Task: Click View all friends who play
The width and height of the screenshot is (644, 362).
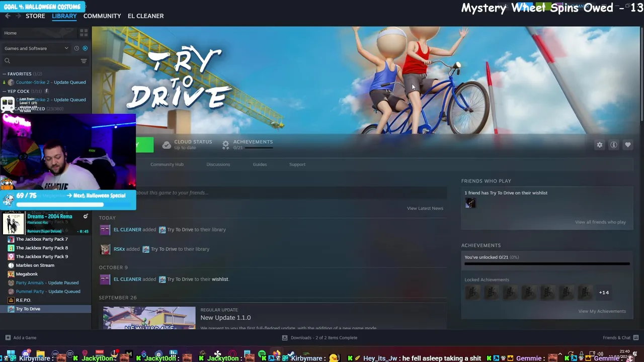Action: (600, 222)
